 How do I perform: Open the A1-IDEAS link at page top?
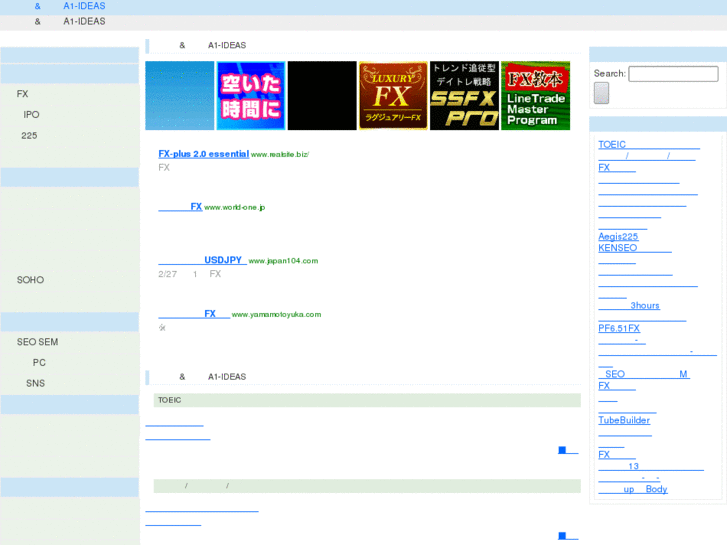[x=70, y=6]
